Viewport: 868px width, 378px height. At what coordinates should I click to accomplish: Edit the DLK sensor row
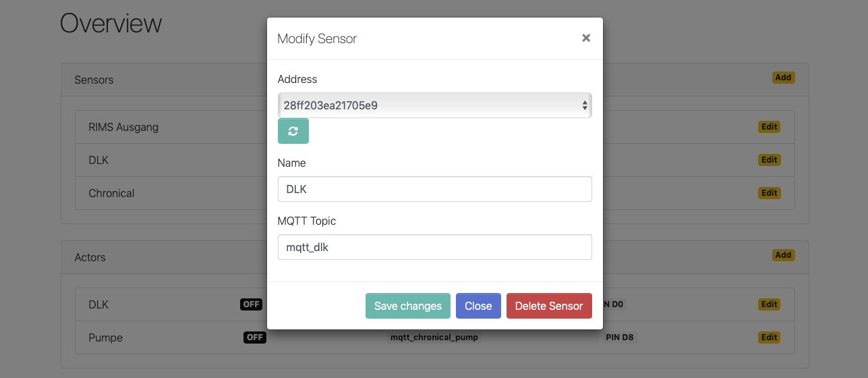[769, 160]
